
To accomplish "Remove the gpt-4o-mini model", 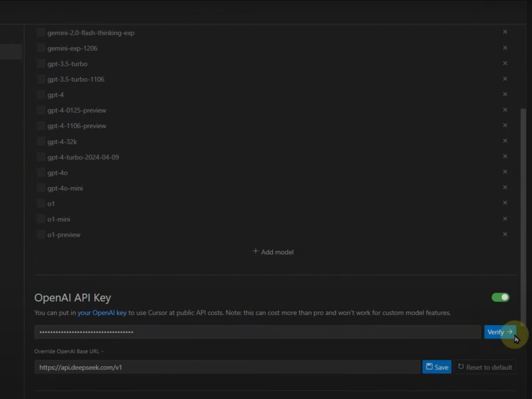I will coord(505,187).
